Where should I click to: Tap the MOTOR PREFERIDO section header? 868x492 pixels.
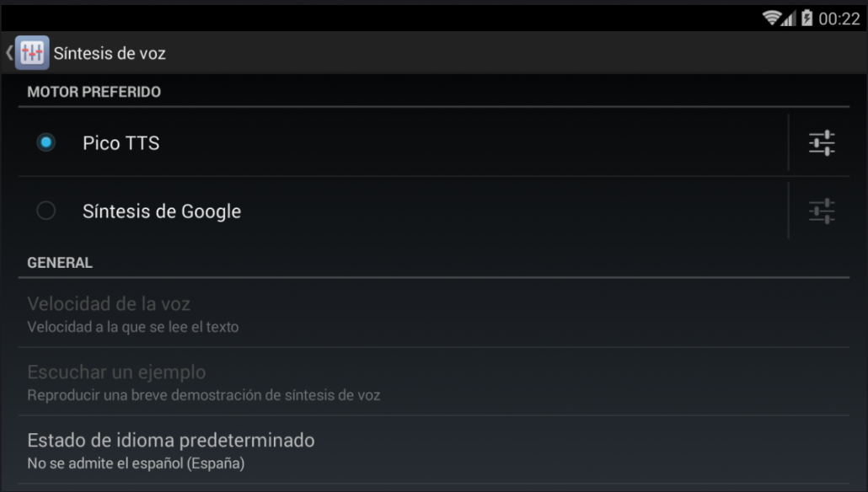tap(94, 91)
